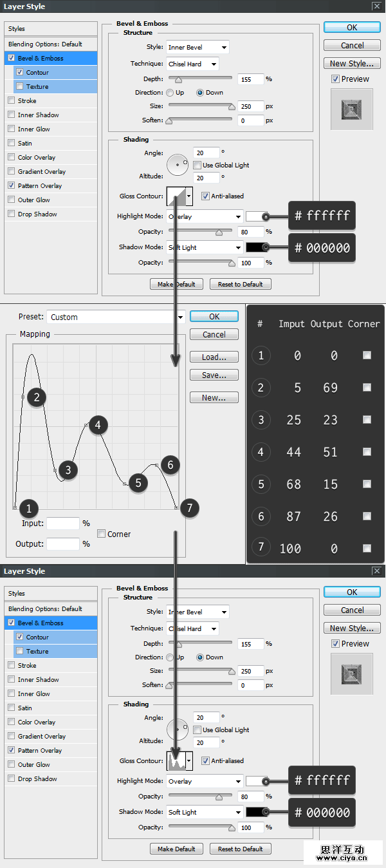The image size is (386, 868).
Task: Select the curve control point marked 4
Action: point(87,425)
